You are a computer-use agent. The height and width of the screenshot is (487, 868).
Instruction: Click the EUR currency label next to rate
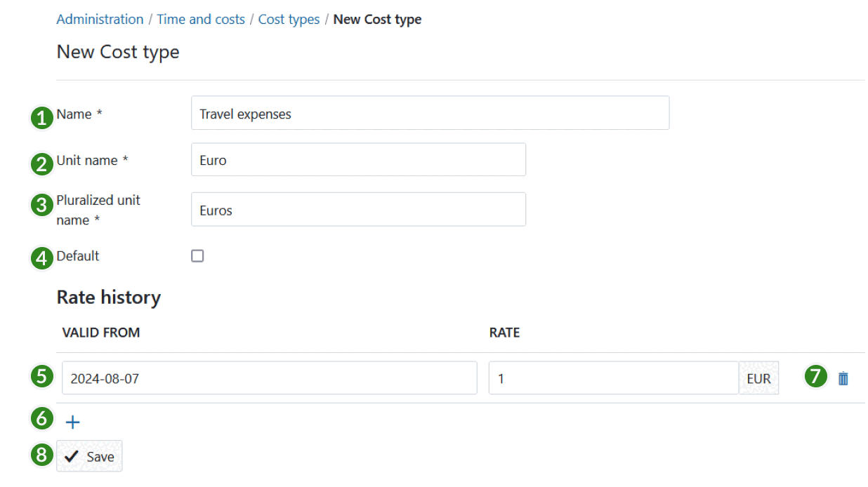758,378
